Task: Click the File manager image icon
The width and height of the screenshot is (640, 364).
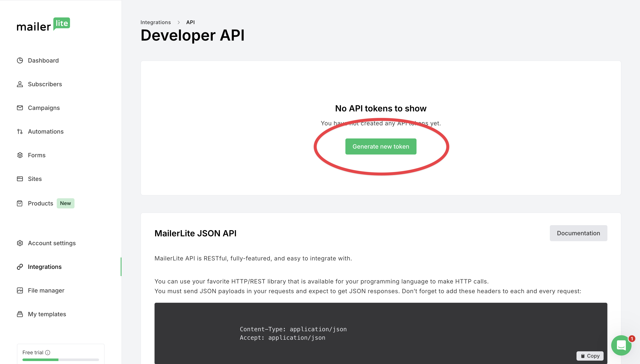Action: tap(20, 290)
